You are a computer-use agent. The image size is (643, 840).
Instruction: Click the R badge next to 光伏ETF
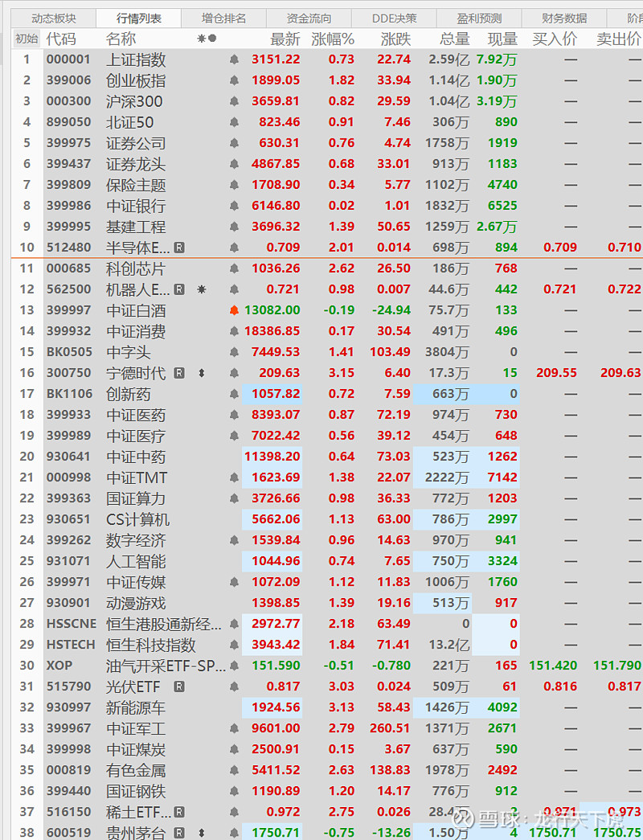point(179,686)
